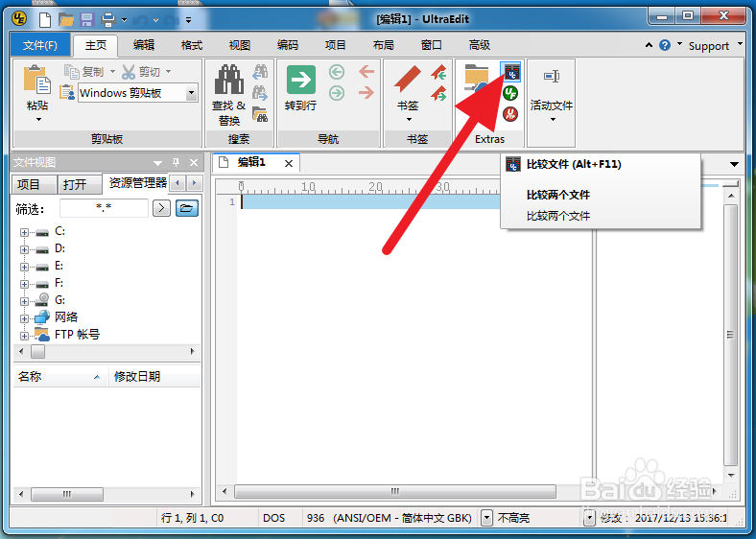Click green circled forward arrow

pos(337,93)
